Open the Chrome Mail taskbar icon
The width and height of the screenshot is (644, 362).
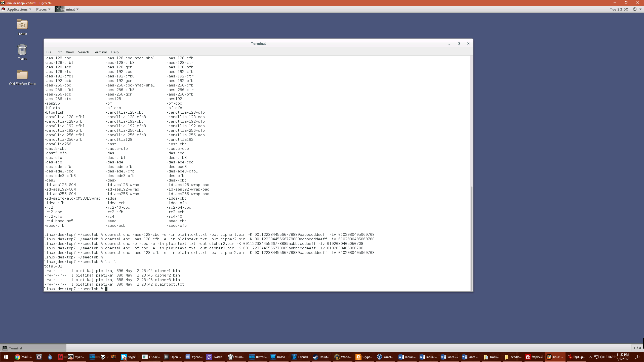tap(23, 357)
